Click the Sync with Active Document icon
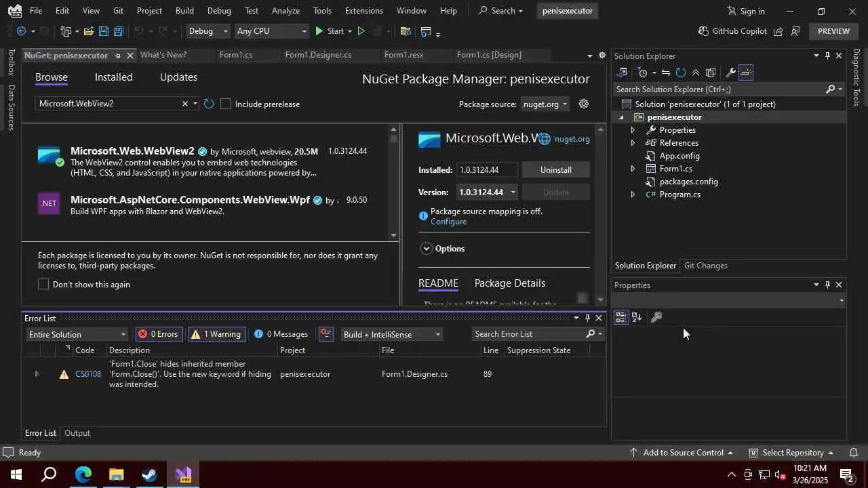Screen dimensions: 868x488 pyautogui.click(x=666, y=73)
